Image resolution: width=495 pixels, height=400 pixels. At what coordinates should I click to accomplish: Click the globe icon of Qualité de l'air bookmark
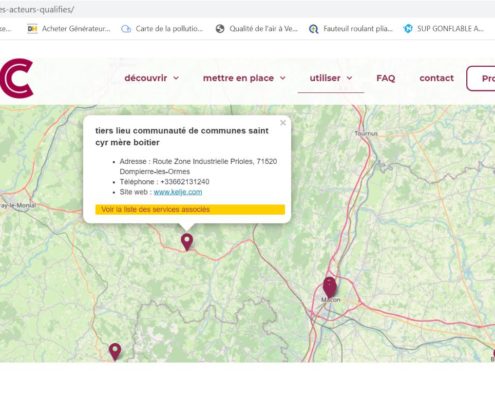(220, 29)
